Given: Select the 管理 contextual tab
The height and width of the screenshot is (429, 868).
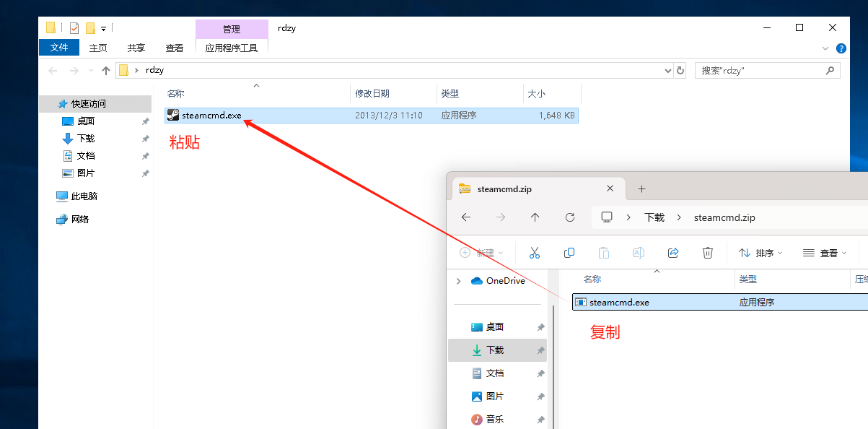Looking at the screenshot, I should pyautogui.click(x=232, y=29).
